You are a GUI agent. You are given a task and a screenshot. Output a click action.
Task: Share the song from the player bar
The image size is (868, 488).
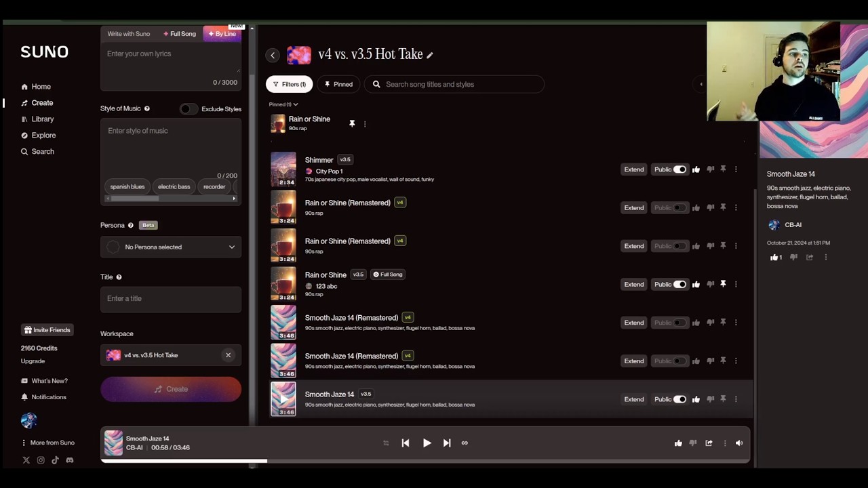tap(709, 443)
